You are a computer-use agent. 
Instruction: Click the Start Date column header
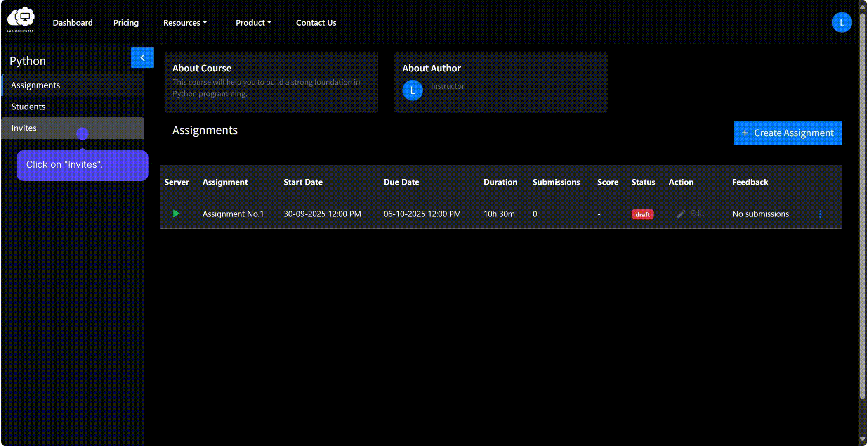pyautogui.click(x=303, y=182)
